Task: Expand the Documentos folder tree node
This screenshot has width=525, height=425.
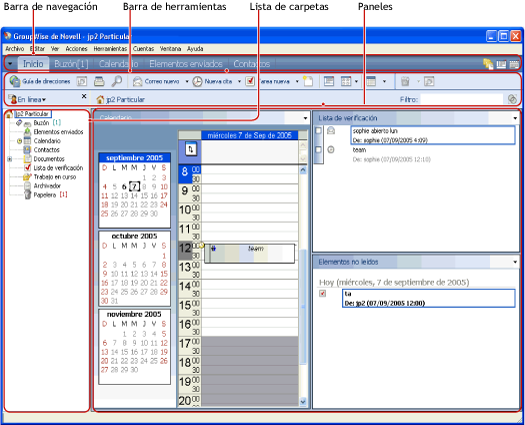Action: [x=10, y=159]
